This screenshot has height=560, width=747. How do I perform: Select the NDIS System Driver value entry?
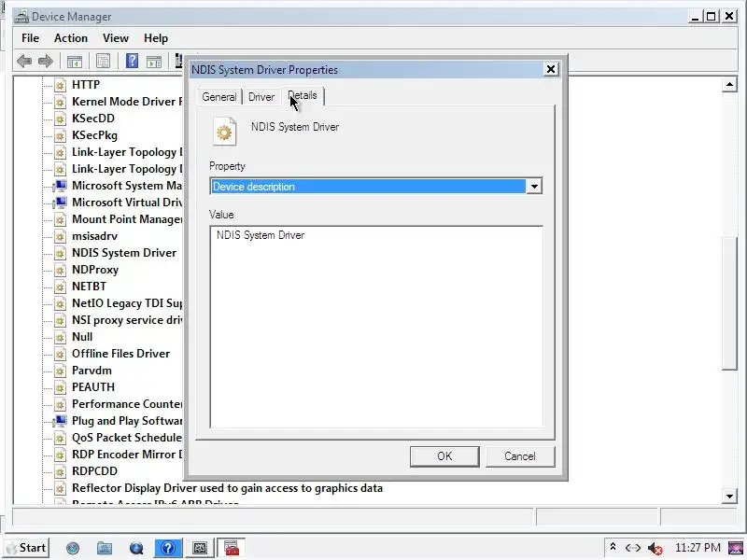point(261,235)
